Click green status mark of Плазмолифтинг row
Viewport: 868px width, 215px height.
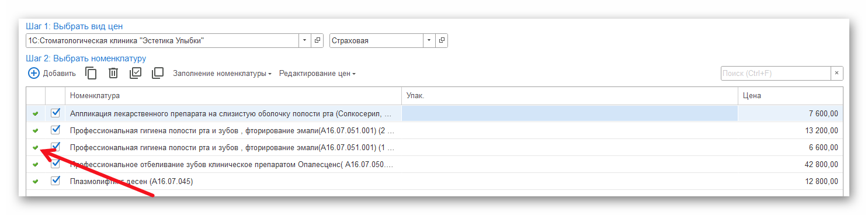click(x=36, y=181)
